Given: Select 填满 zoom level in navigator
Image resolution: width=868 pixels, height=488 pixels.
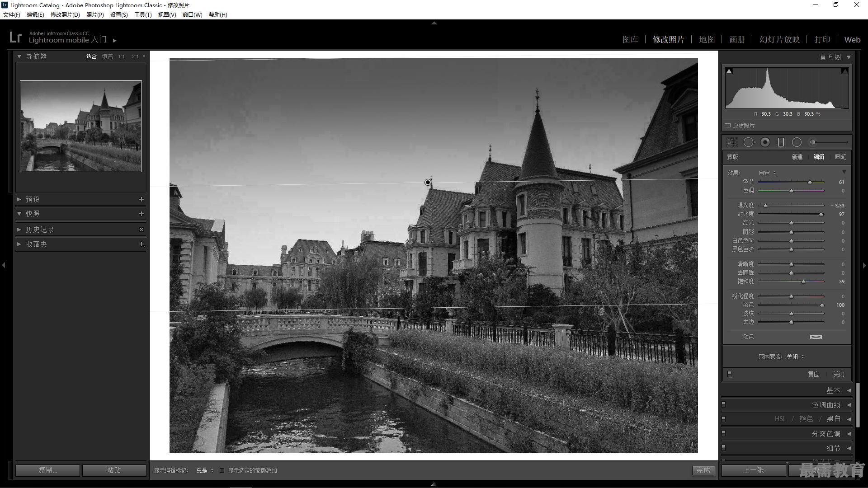Looking at the screenshot, I should (x=108, y=56).
